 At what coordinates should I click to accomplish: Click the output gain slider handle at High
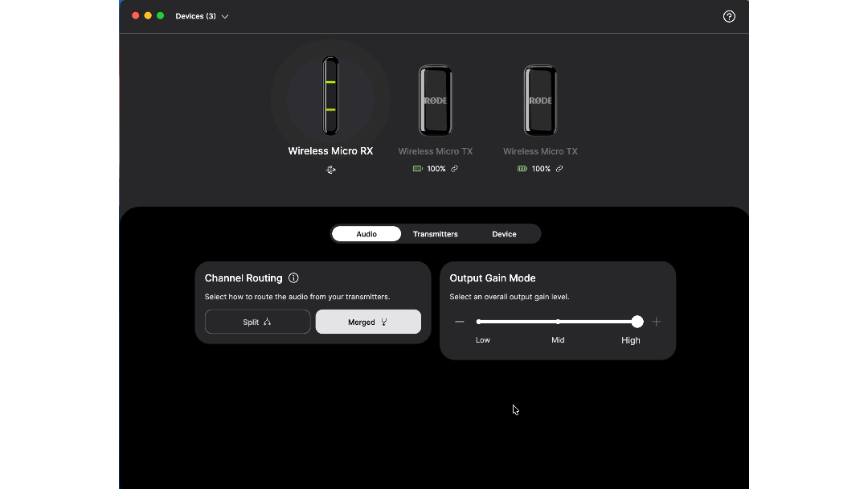tap(637, 322)
